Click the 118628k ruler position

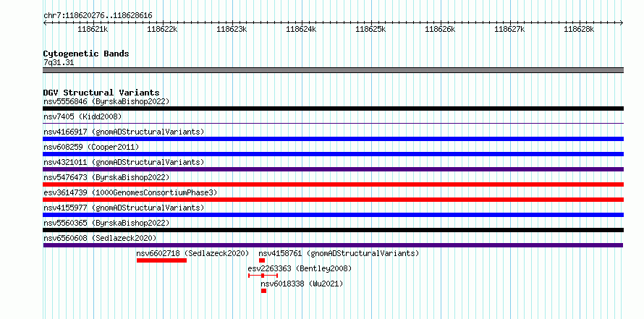click(x=579, y=29)
